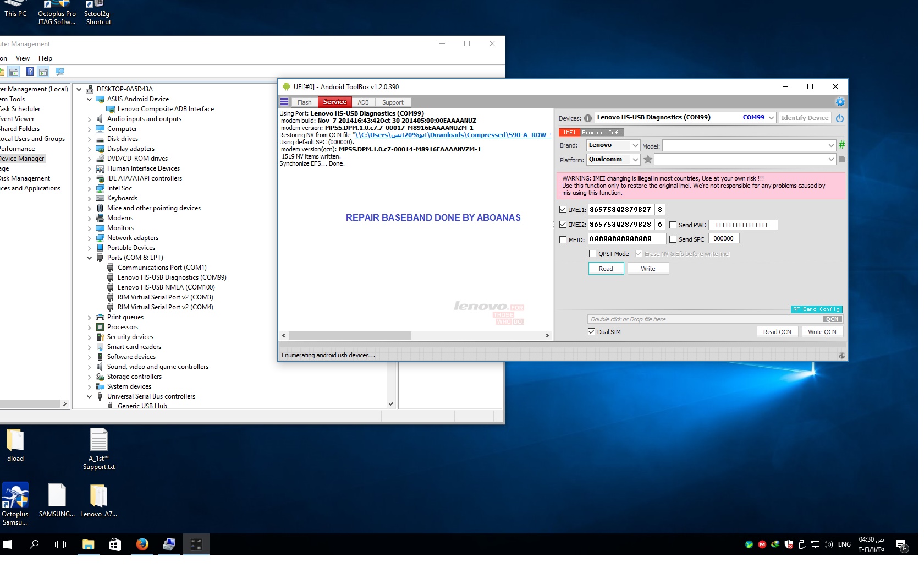Screen dimensions: 924x578
Task: Enable the MEID checkbox
Action: [x=563, y=240]
